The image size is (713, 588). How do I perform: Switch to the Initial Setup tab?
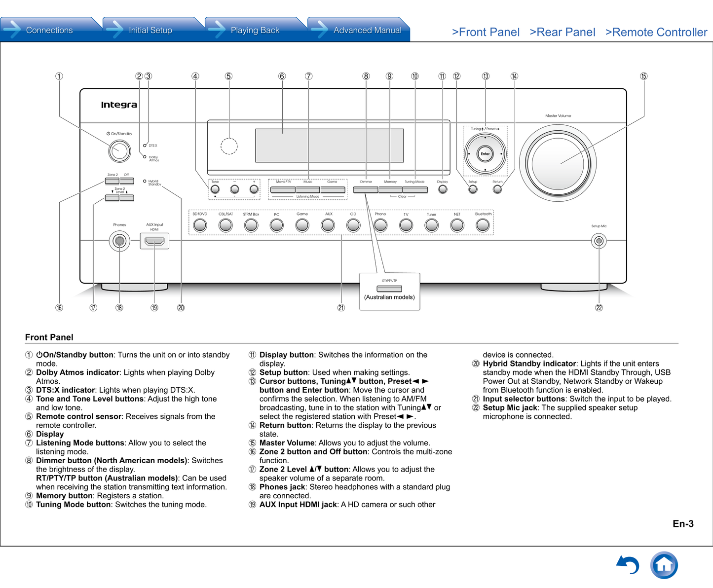click(150, 30)
